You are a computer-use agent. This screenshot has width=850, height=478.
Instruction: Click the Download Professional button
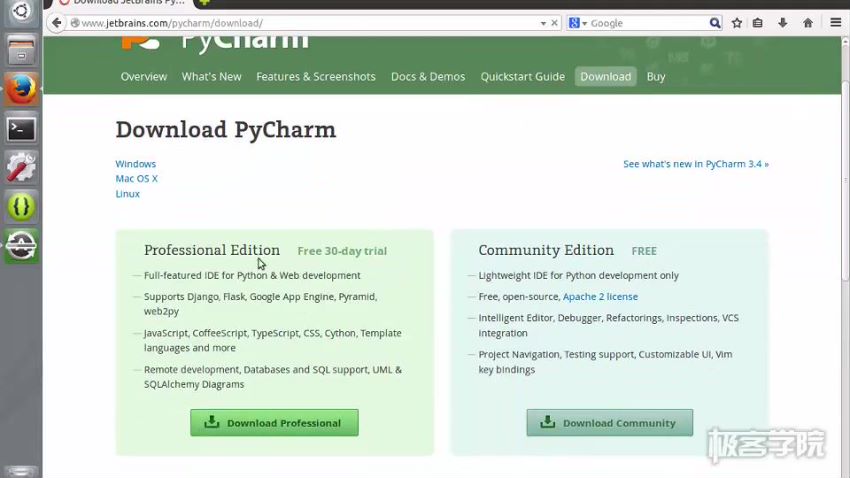coord(274,423)
